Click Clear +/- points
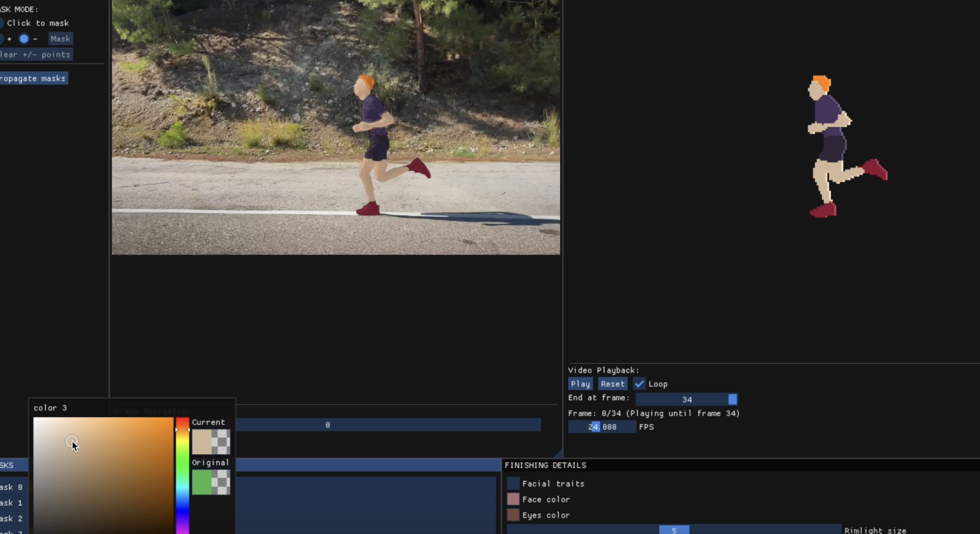980x534 pixels. 36,54
